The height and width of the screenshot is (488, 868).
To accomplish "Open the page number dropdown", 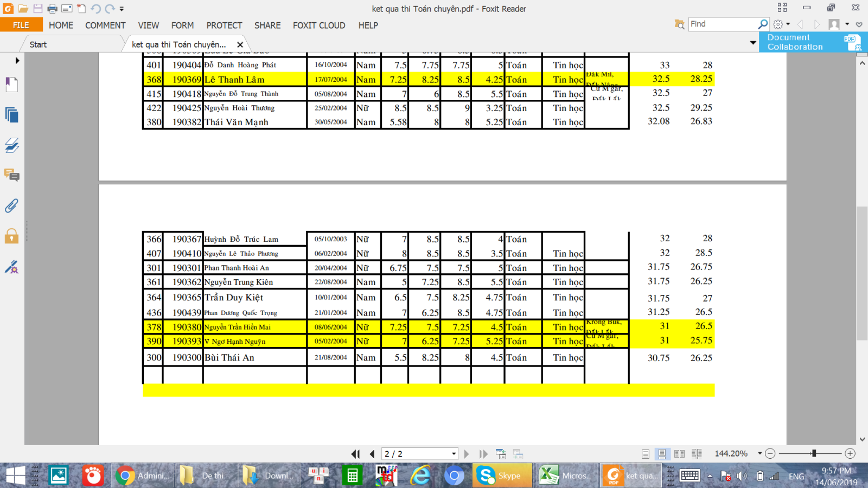I will pos(454,454).
